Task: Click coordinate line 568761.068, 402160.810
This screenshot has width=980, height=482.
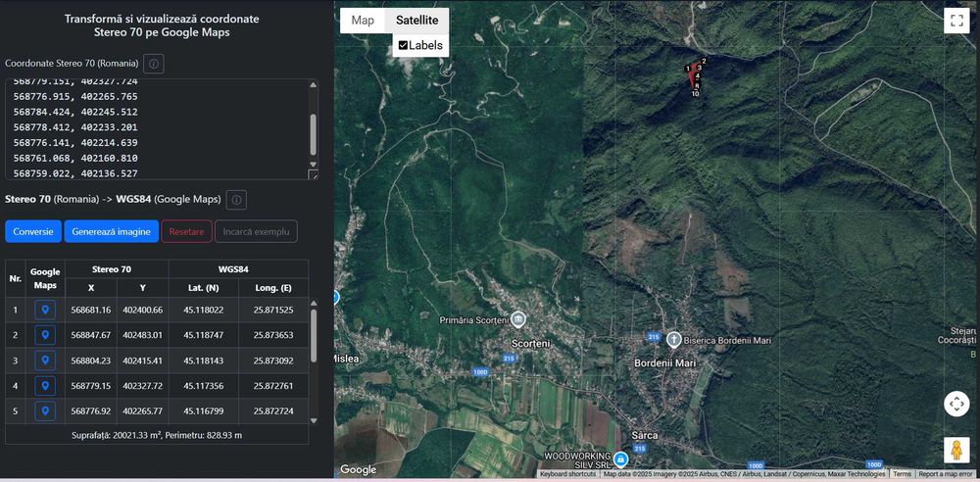Action: click(x=75, y=158)
